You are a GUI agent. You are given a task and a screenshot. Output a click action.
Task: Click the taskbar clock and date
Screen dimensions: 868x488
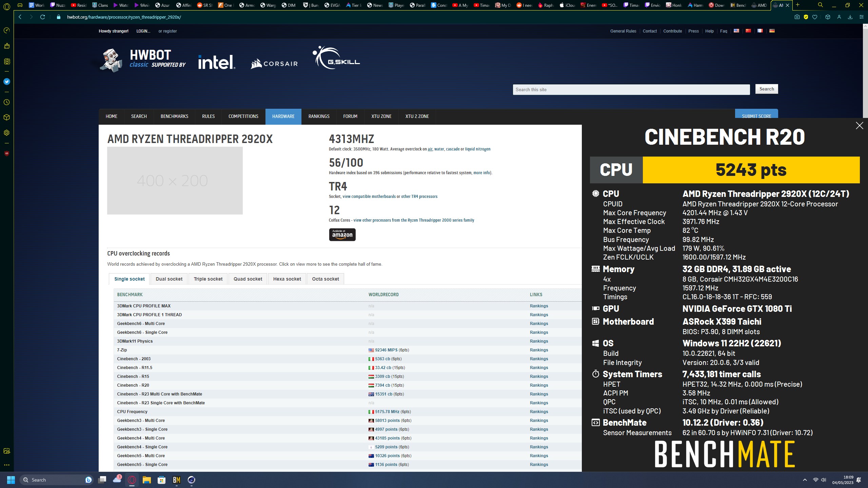click(843, 480)
